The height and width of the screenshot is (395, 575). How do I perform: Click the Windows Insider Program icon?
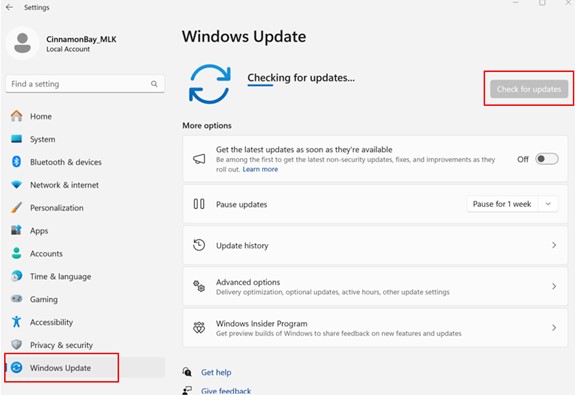[199, 327]
